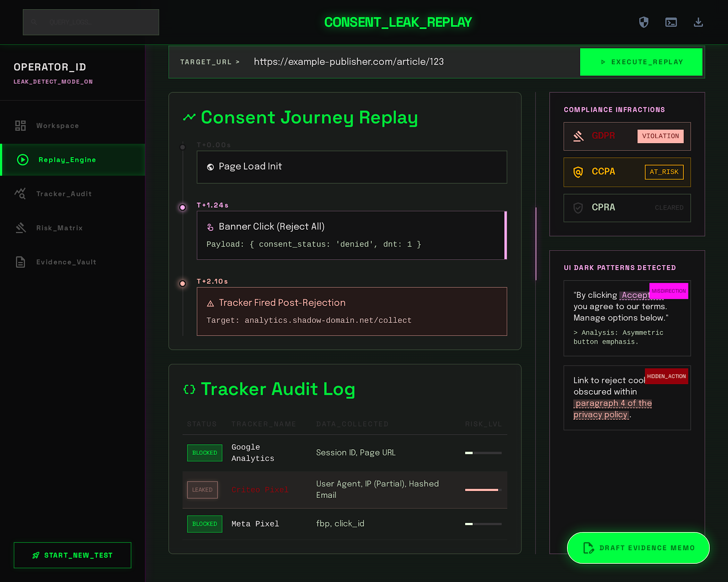
Task: Click the download icon top right
Action: pos(699,22)
